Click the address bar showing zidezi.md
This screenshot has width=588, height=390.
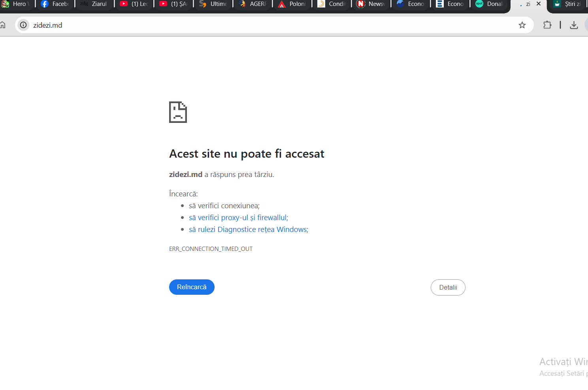(237, 25)
